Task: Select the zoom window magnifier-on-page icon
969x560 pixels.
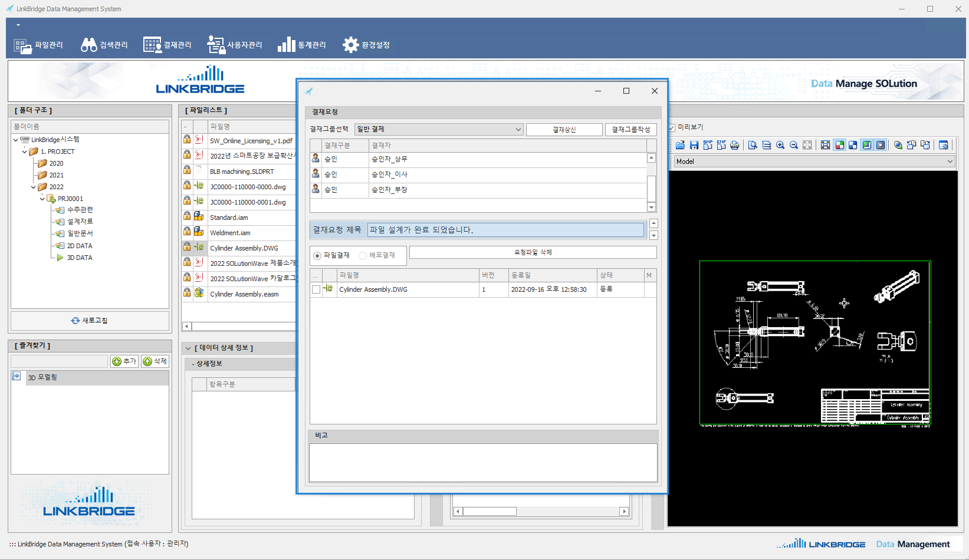Action: coord(753,145)
